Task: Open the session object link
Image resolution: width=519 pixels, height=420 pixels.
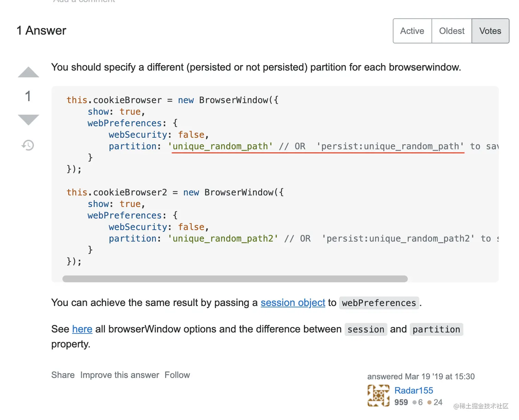Action: [x=293, y=303]
